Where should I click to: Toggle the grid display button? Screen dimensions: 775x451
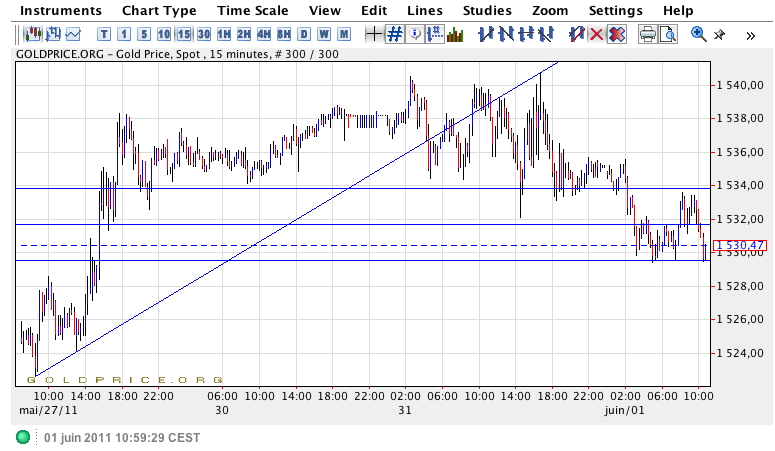[395, 34]
